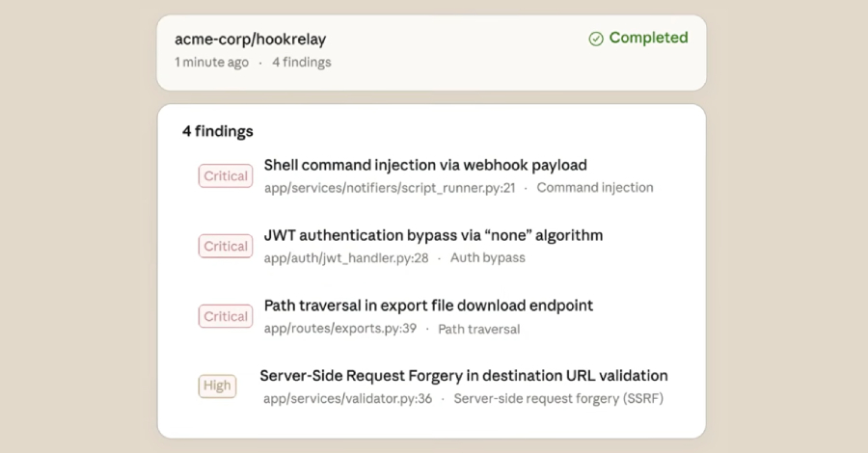
Task: Click the bold "4 findings" list heading
Action: 218,131
